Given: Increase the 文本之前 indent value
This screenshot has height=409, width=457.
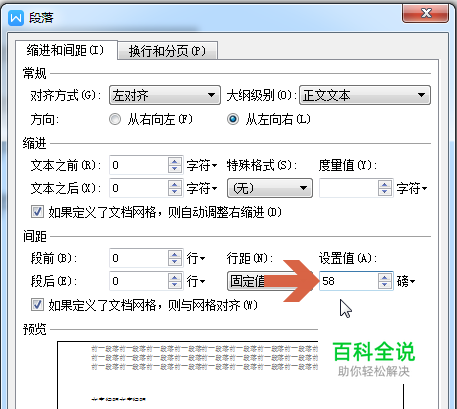Looking at the screenshot, I should [x=175, y=161].
